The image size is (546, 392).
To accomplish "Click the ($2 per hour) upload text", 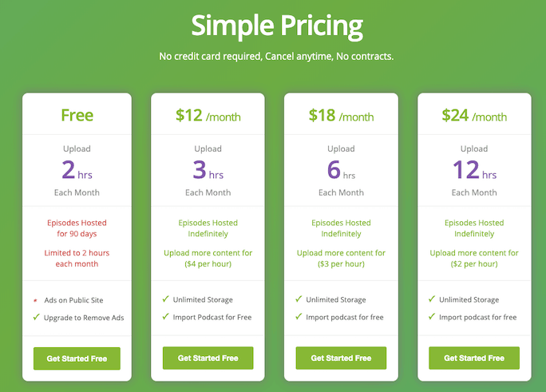I will coord(474,264).
